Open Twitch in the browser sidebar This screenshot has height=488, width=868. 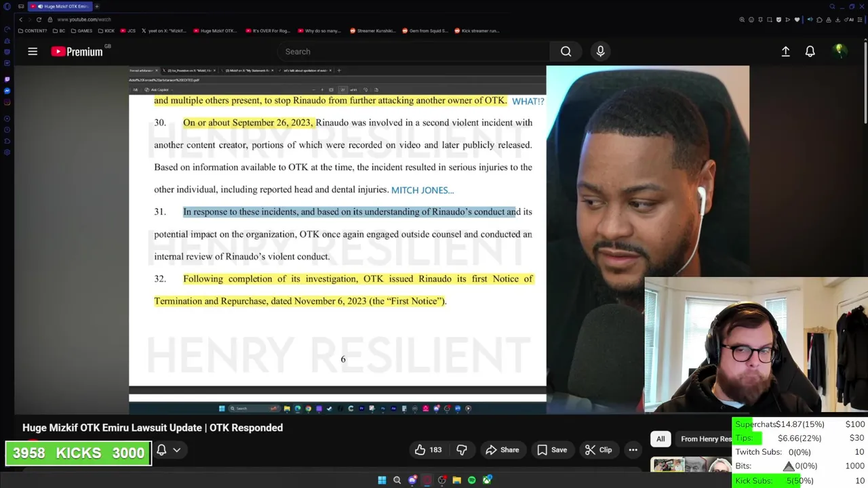tap(7, 79)
